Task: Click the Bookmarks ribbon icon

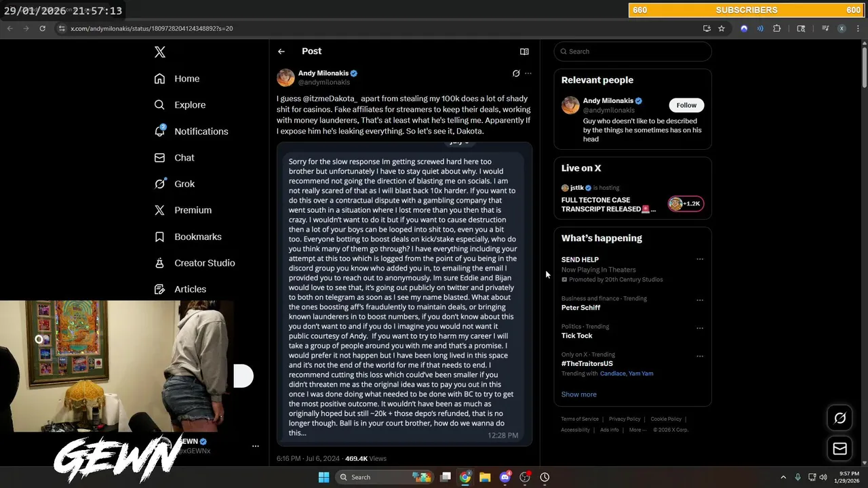Action: (x=159, y=237)
